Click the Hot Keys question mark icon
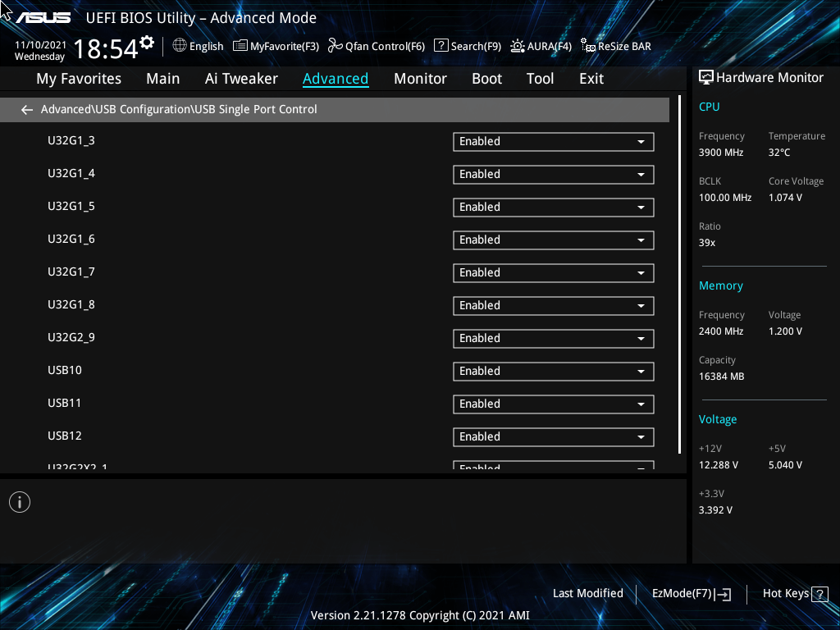This screenshot has width=840, height=630. click(819, 594)
